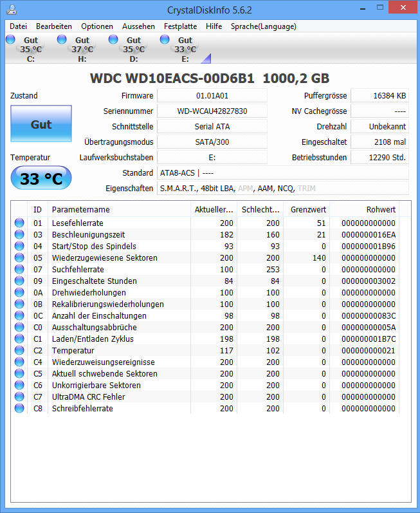The width and height of the screenshot is (420, 513).
Task: Open the Sprache(Language) menu
Action: (x=264, y=26)
